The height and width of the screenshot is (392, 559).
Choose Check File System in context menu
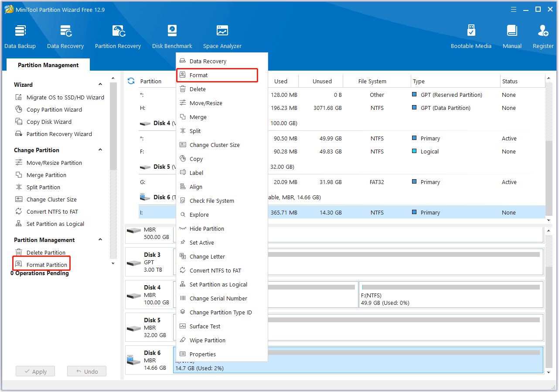tap(222, 201)
